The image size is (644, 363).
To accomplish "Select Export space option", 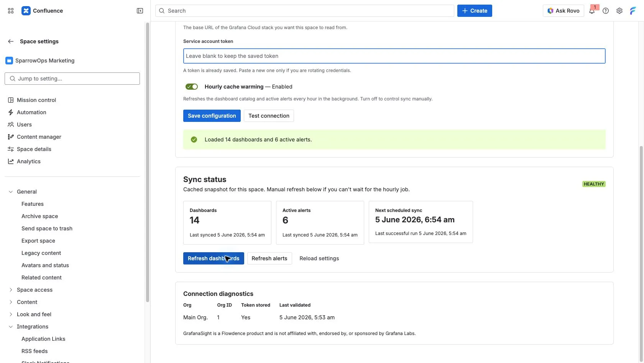I will [x=38, y=241].
